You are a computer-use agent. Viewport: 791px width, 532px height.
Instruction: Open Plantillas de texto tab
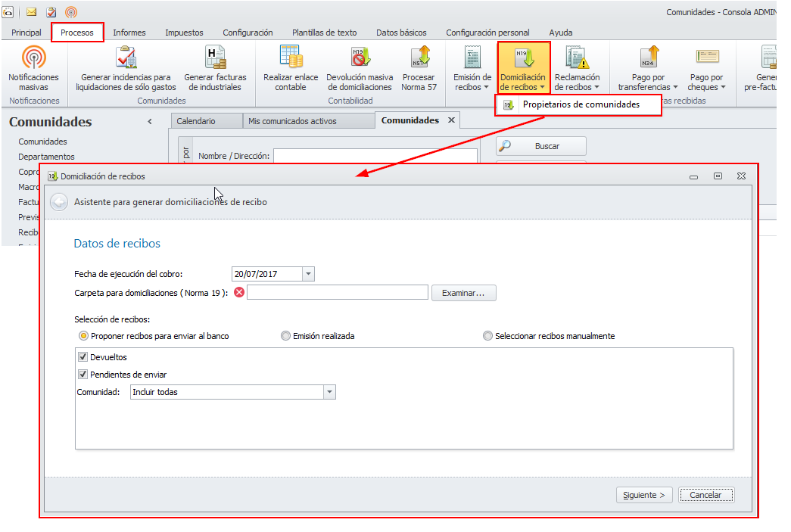click(x=325, y=33)
